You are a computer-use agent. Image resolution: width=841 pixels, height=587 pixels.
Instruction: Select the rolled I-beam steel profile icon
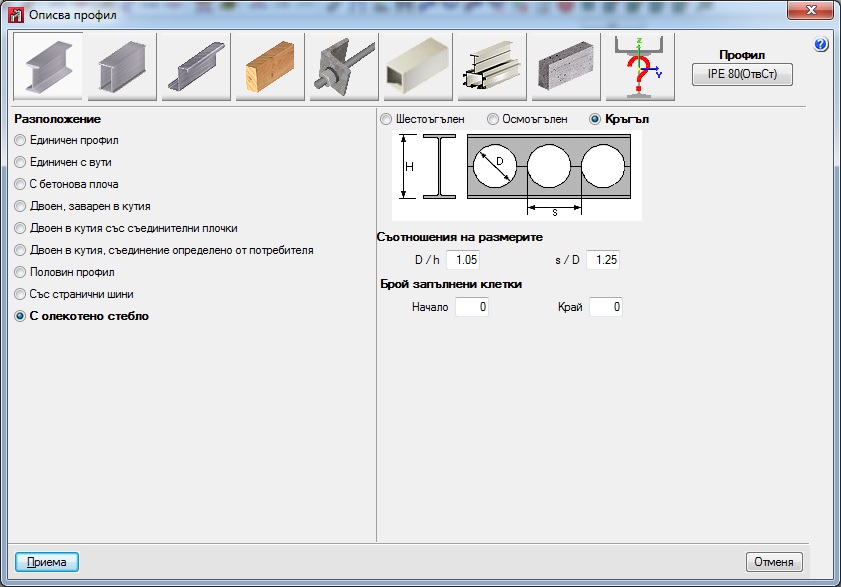point(48,67)
